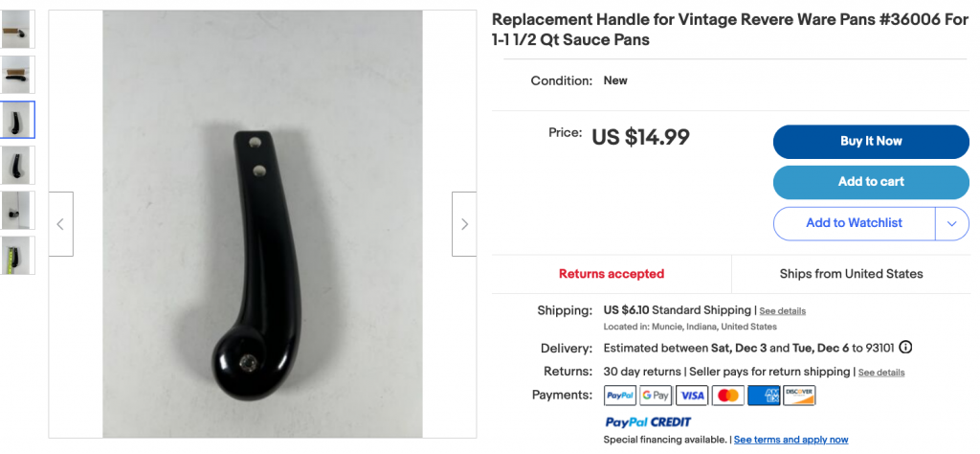Click the delivery info circle icon
Viewport: 980px width, 454px height.
pos(905,347)
